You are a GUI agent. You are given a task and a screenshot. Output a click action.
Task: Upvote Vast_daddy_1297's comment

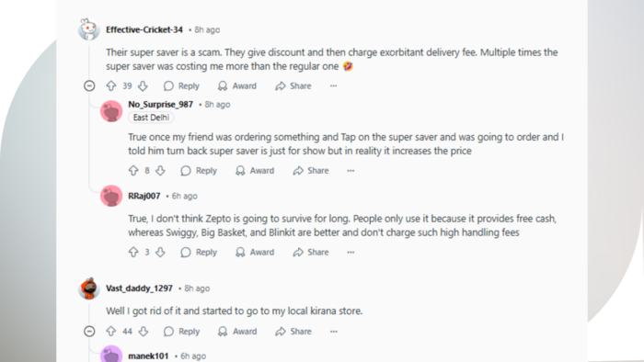tap(111, 332)
